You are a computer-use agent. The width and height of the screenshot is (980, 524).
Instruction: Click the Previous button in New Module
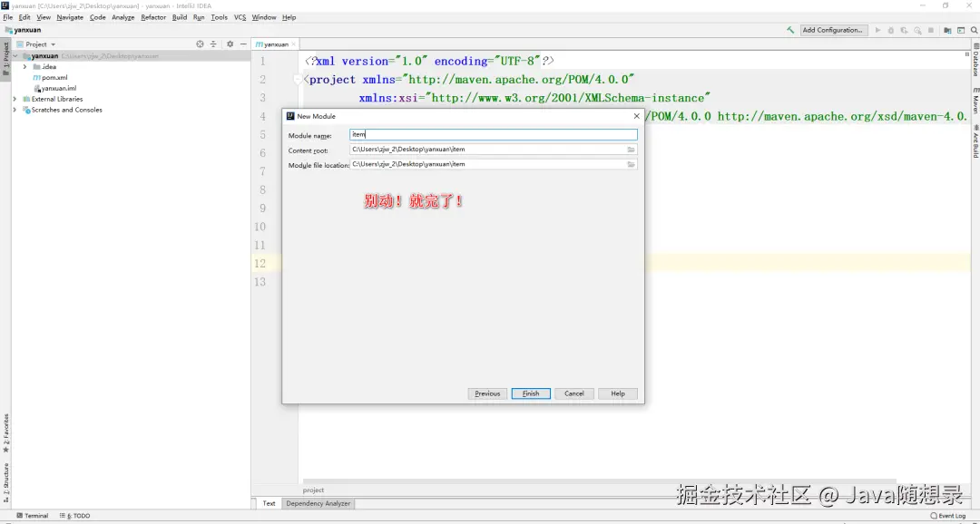(487, 393)
